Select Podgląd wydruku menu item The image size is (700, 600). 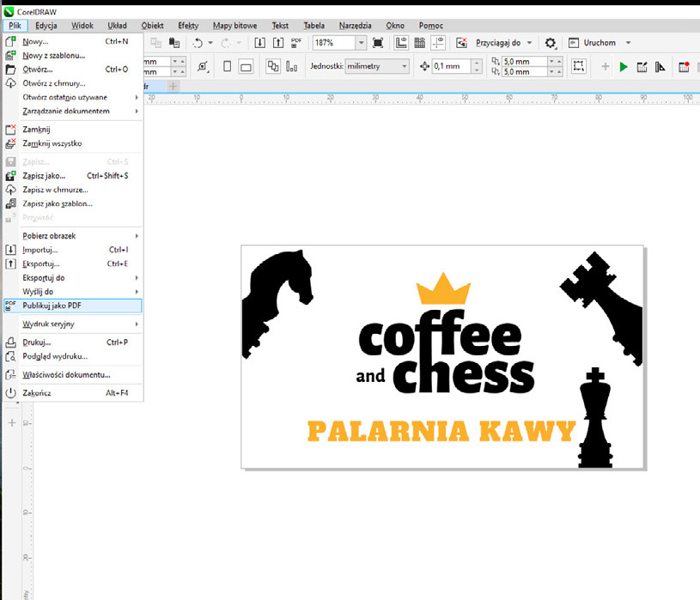tap(73, 356)
